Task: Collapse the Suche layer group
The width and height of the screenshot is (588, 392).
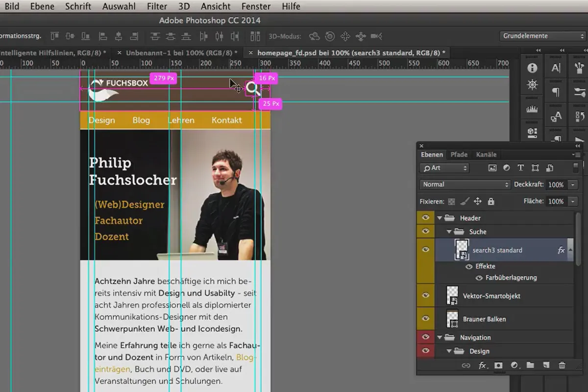Action: click(x=449, y=232)
